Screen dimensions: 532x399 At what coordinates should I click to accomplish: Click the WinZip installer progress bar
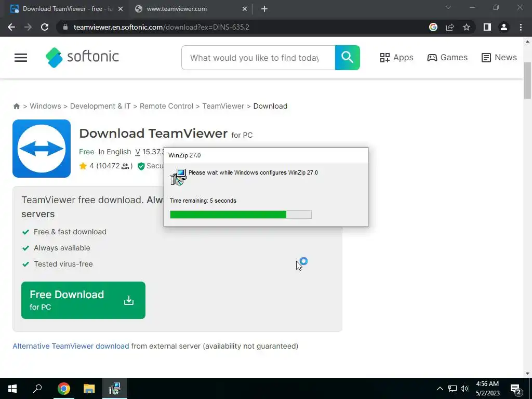pyautogui.click(x=241, y=215)
